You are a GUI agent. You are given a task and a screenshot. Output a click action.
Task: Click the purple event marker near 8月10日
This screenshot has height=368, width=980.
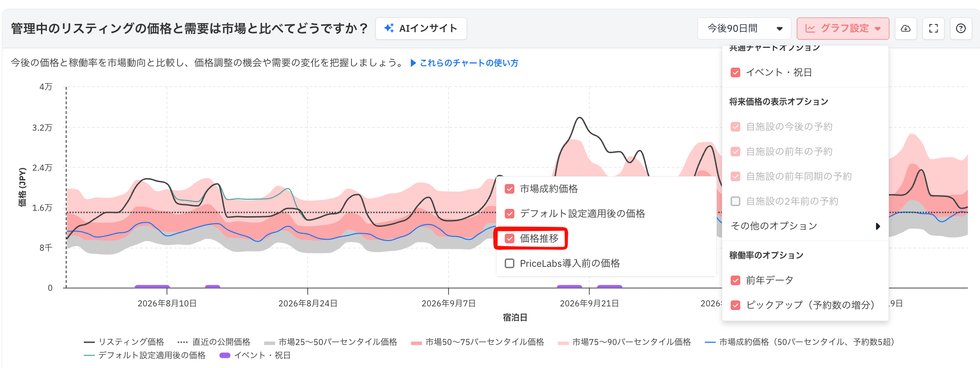click(x=152, y=287)
